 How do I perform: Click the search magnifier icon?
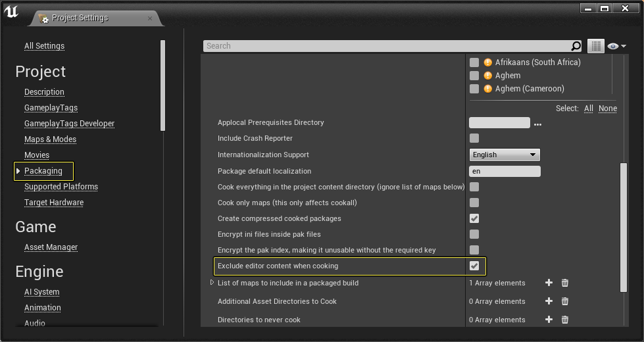pyautogui.click(x=576, y=46)
